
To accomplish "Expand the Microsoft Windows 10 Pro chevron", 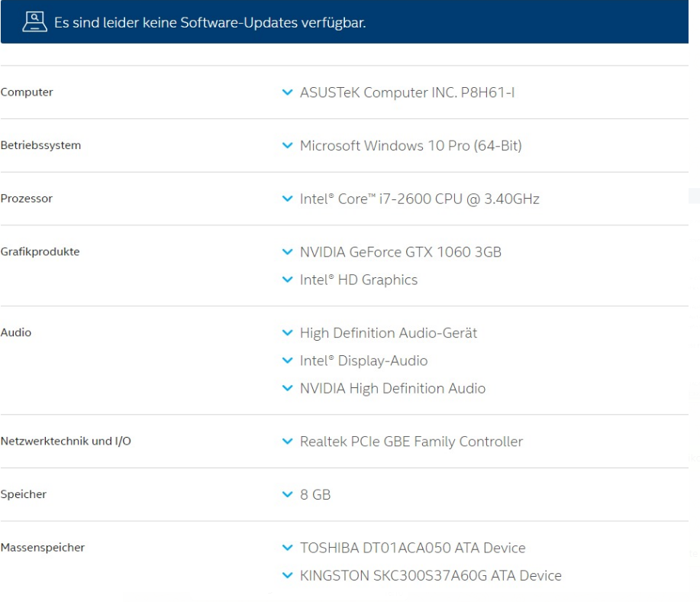I will pyautogui.click(x=288, y=145).
